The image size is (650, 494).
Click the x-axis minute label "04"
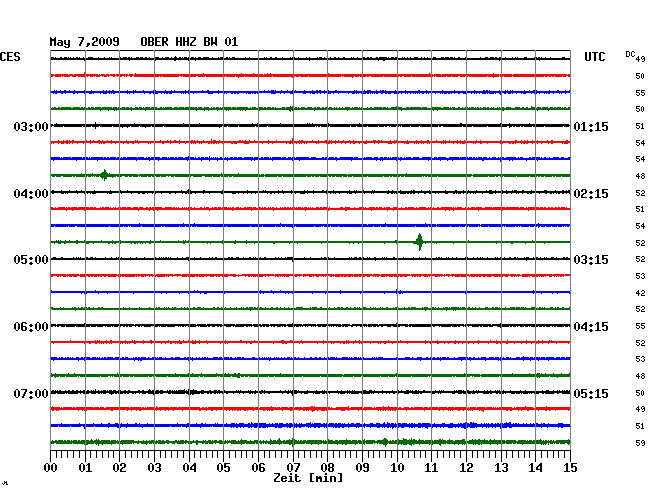pyautogui.click(x=189, y=467)
